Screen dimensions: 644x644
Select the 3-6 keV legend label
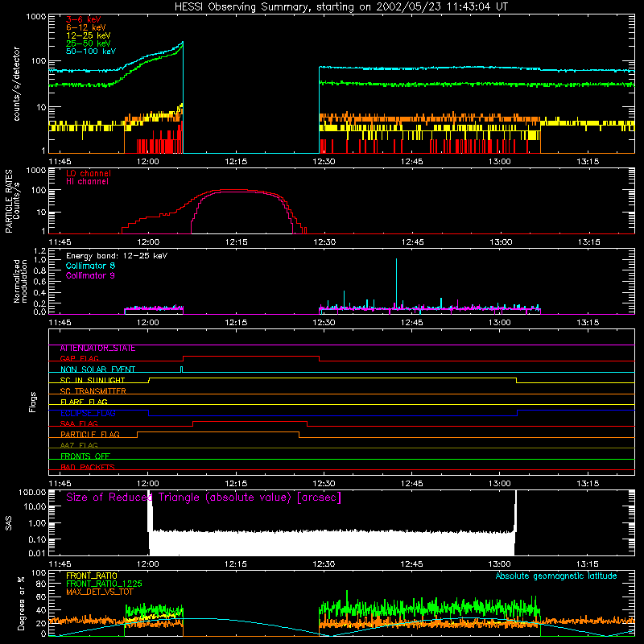coord(84,19)
